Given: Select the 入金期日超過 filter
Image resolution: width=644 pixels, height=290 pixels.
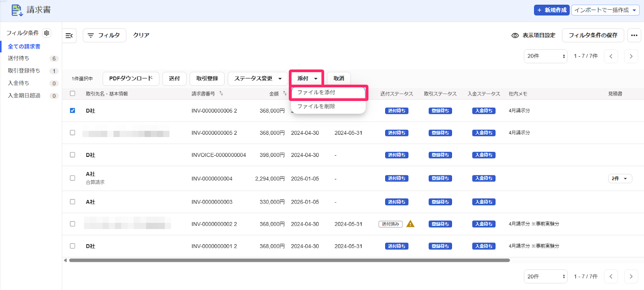Looking at the screenshot, I should point(24,96).
